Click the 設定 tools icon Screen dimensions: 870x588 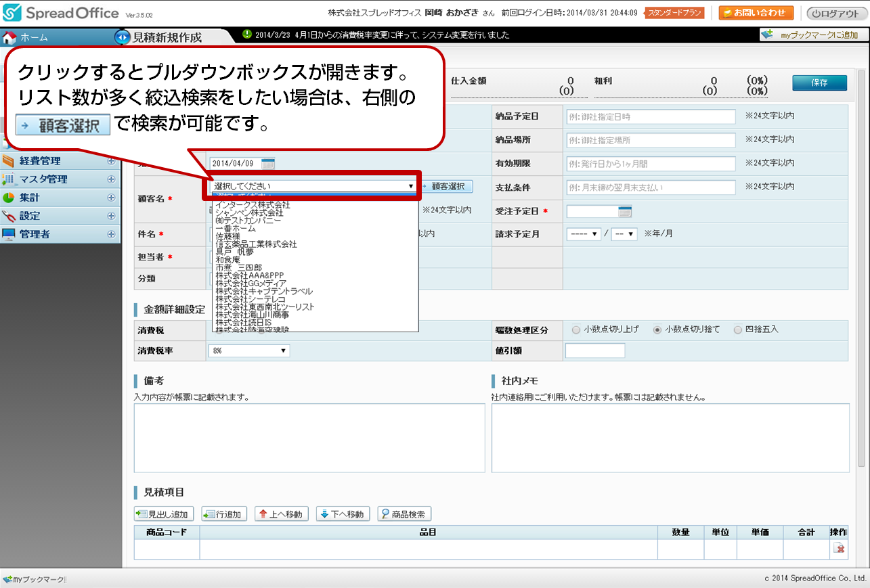9,216
